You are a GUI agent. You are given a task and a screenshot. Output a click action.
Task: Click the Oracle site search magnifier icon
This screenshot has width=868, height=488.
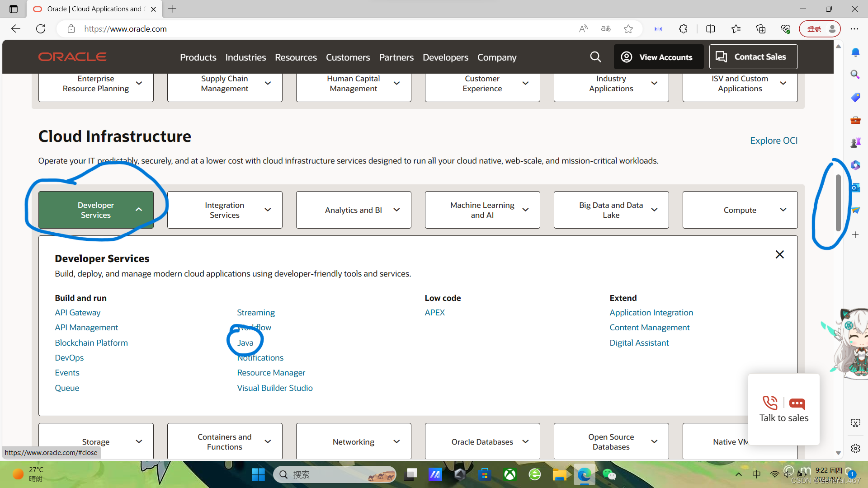[x=595, y=57]
